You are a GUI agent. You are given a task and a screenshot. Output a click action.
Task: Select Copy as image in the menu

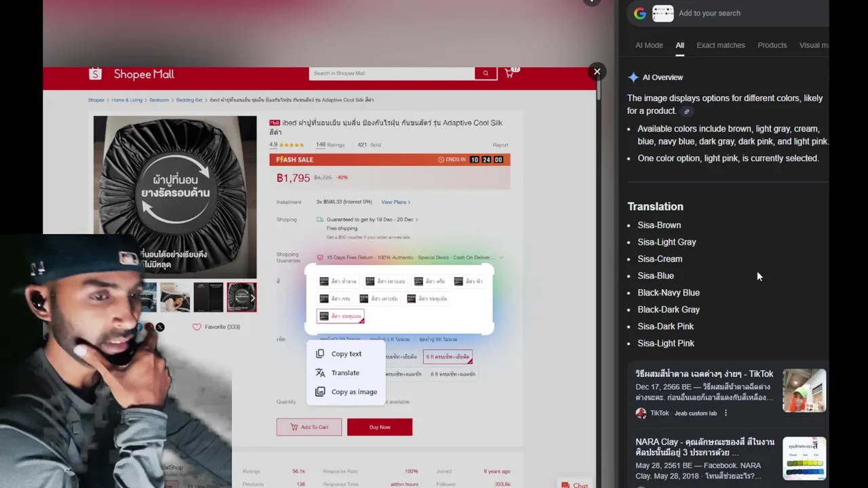point(346,392)
